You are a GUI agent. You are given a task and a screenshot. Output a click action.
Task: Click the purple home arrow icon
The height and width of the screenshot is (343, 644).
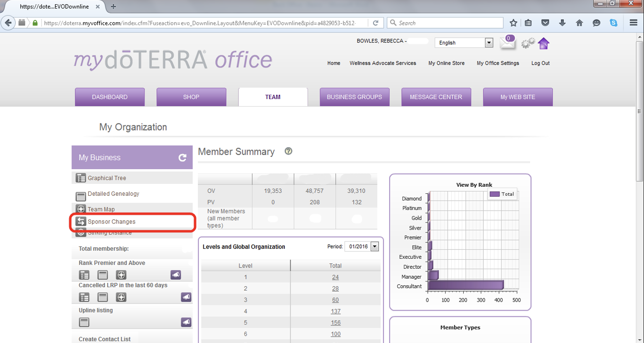click(543, 43)
